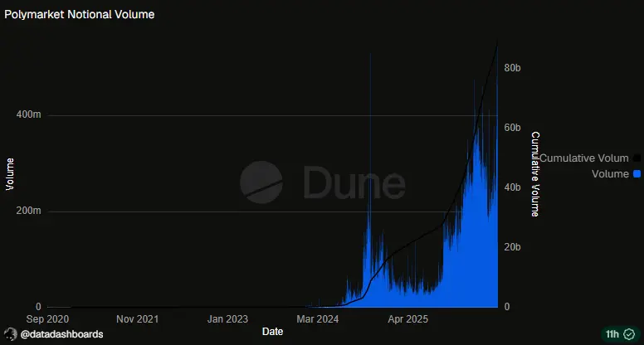Click the black Cumulative Volume legend swatch
Image resolution: width=644 pixels, height=345 pixels.
[637, 158]
